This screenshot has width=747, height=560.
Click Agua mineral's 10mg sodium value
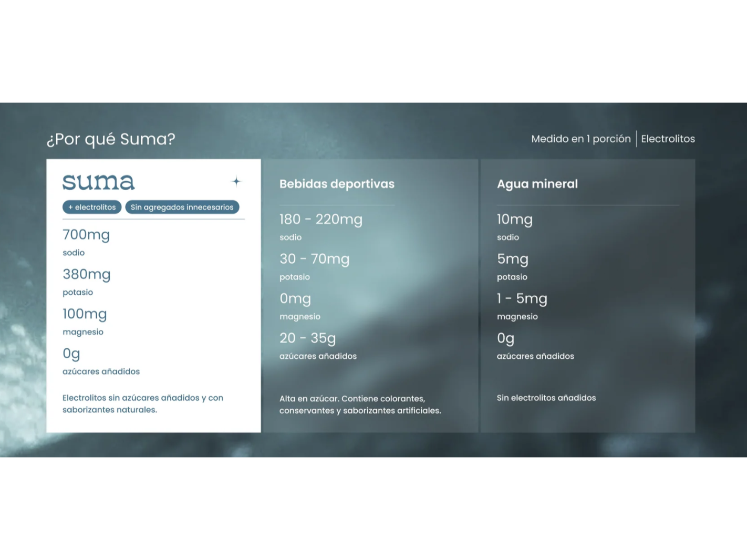(514, 219)
